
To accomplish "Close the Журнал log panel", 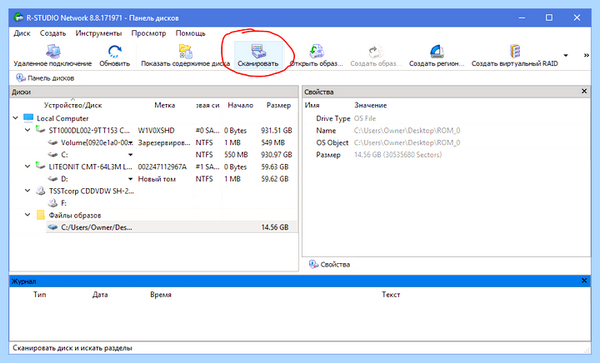I will (584, 281).
